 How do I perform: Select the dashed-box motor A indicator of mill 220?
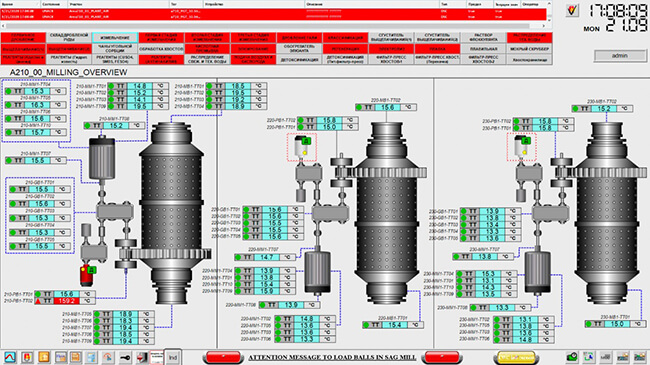point(302,147)
